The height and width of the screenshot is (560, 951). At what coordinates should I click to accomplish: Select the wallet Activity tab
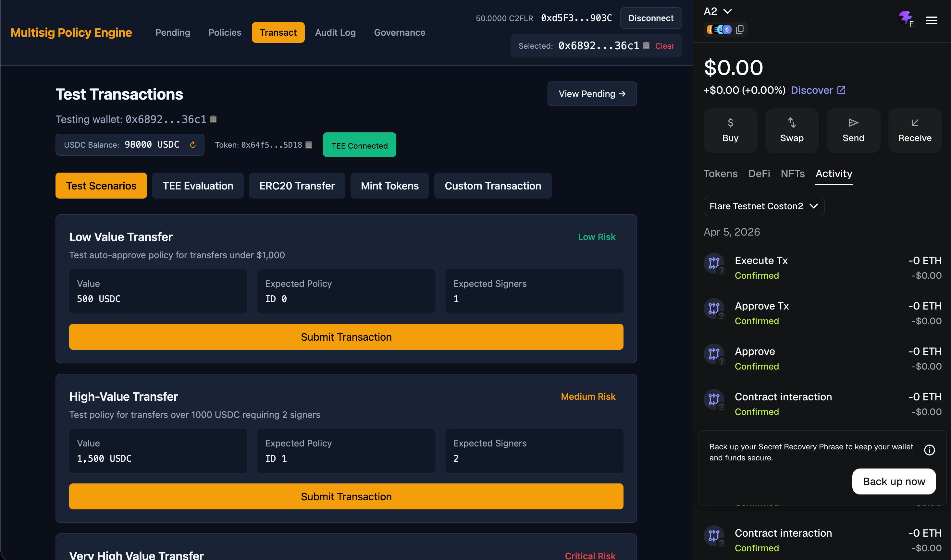[834, 174]
